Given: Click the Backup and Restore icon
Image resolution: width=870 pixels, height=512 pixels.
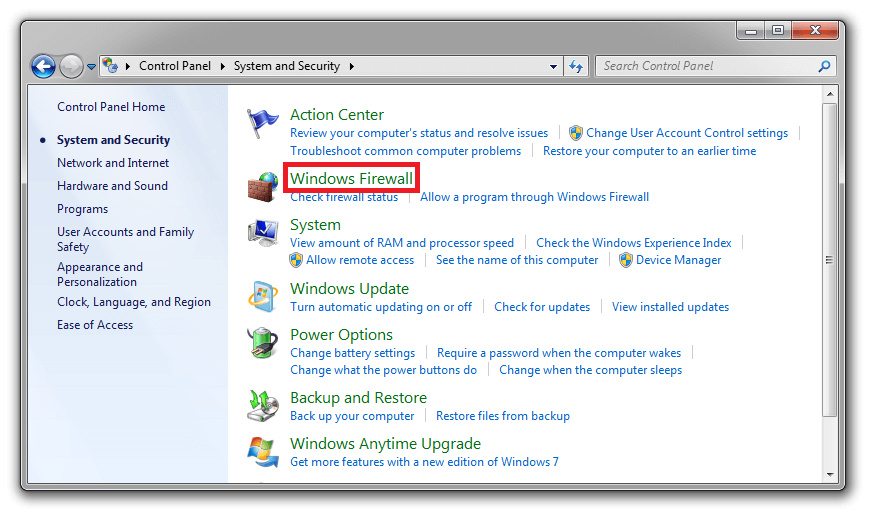Looking at the screenshot, I should (x=262, y=406).
